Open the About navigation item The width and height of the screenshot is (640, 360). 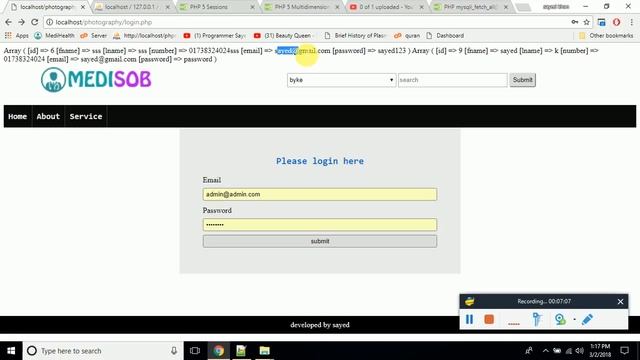(48, 116)
